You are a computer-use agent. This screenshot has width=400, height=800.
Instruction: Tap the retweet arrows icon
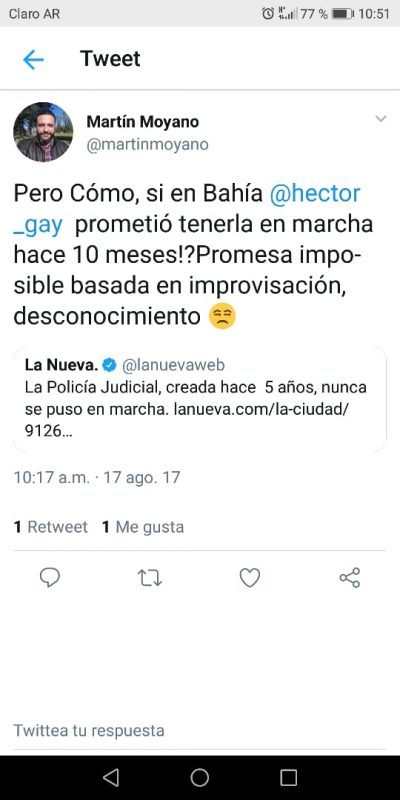pos(150,578)
